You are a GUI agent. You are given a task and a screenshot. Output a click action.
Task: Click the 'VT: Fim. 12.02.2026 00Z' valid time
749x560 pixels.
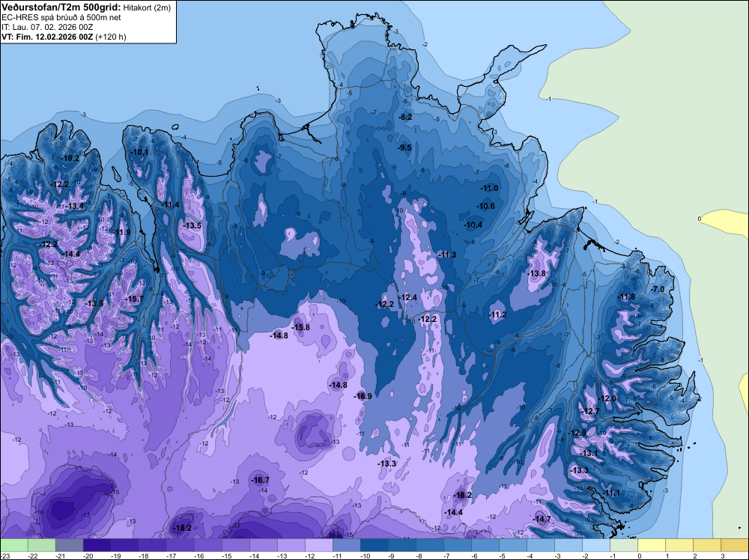pyautogui.click(x=47, y=37)
